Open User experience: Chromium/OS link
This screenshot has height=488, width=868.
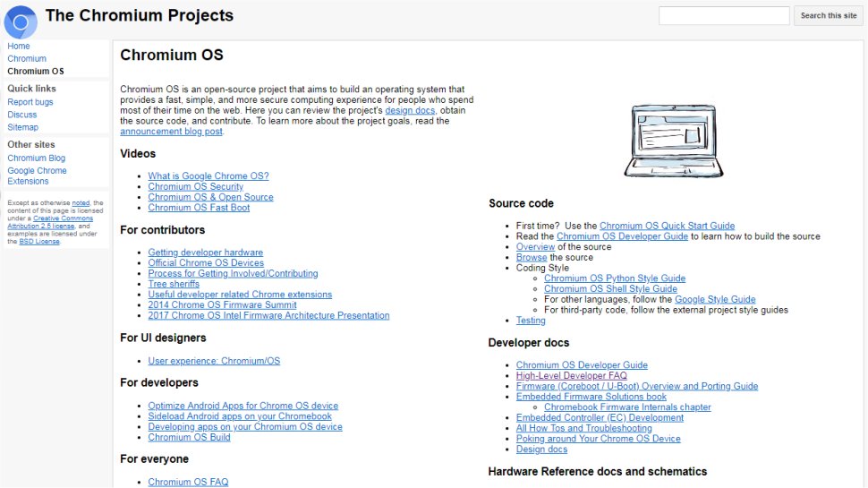coord(214,361)
